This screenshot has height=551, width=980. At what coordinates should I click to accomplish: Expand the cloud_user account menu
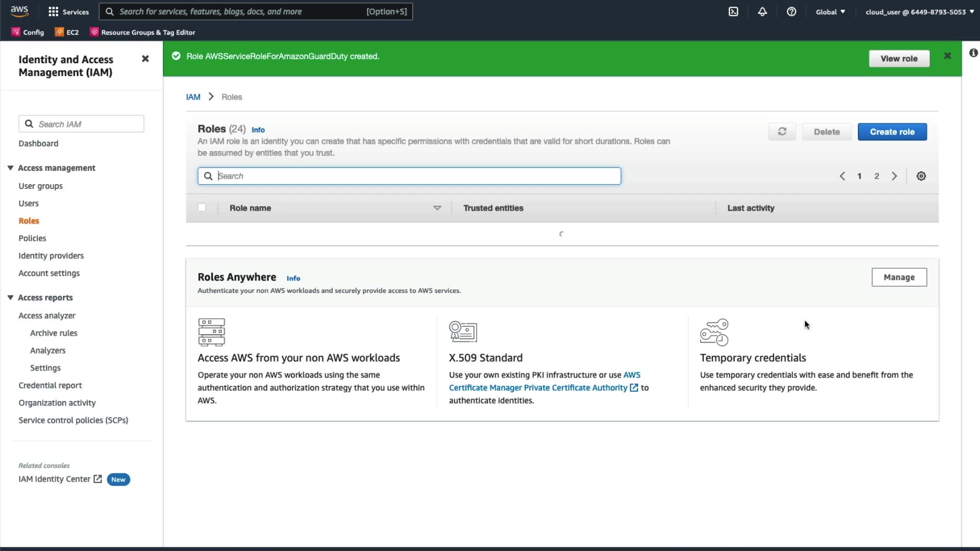coord(919,12)
